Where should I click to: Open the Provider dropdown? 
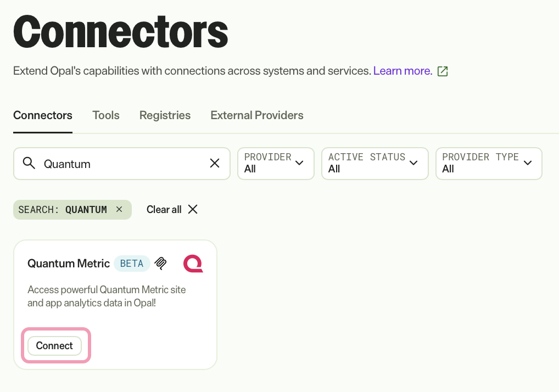276,164
